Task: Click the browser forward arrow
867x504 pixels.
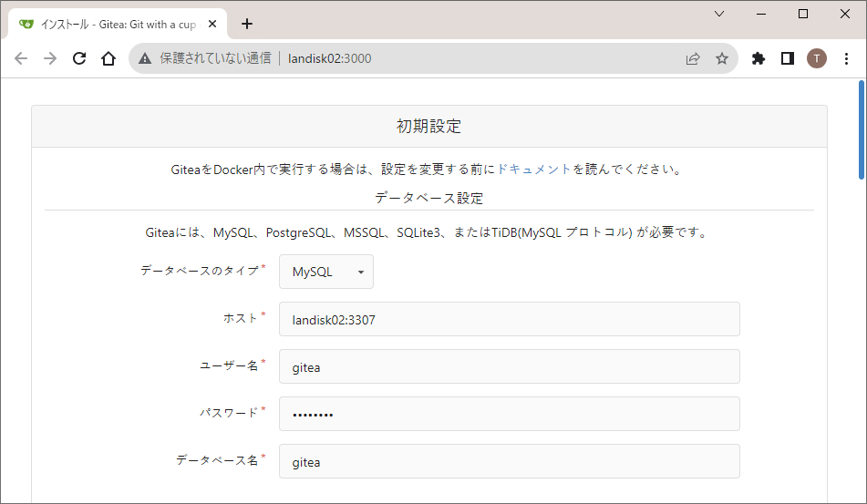Action: point(50,58)
